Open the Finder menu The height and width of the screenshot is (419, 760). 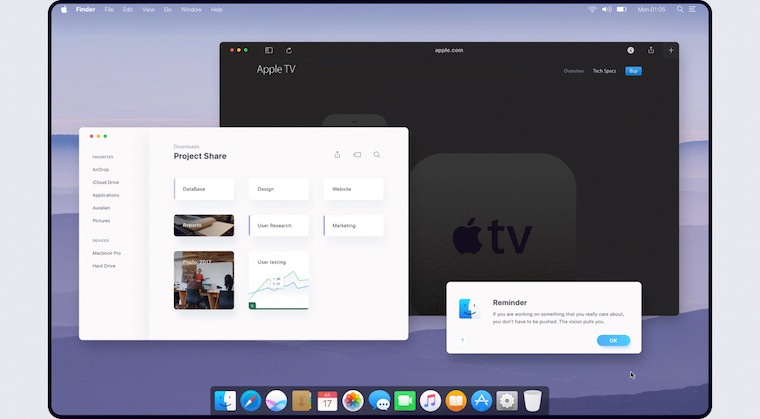(85, 9)
